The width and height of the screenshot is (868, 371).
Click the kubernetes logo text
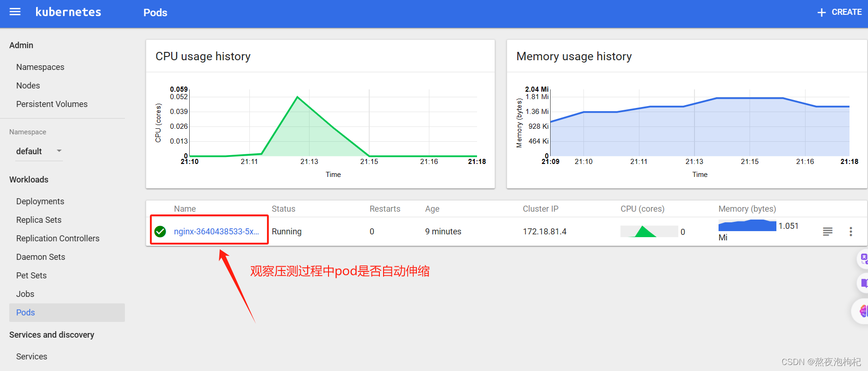[x=68, y=12]
